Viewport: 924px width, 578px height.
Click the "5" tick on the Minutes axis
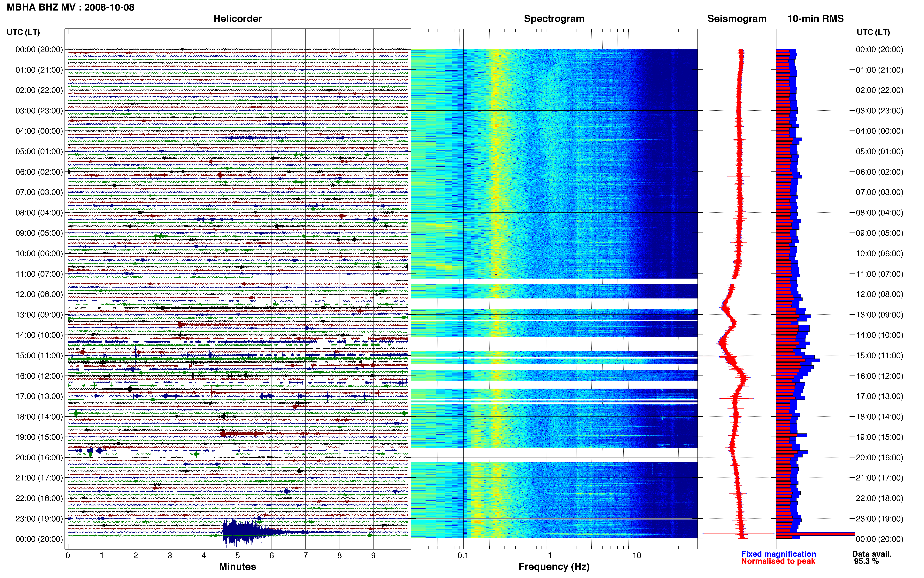coord(238,555)
